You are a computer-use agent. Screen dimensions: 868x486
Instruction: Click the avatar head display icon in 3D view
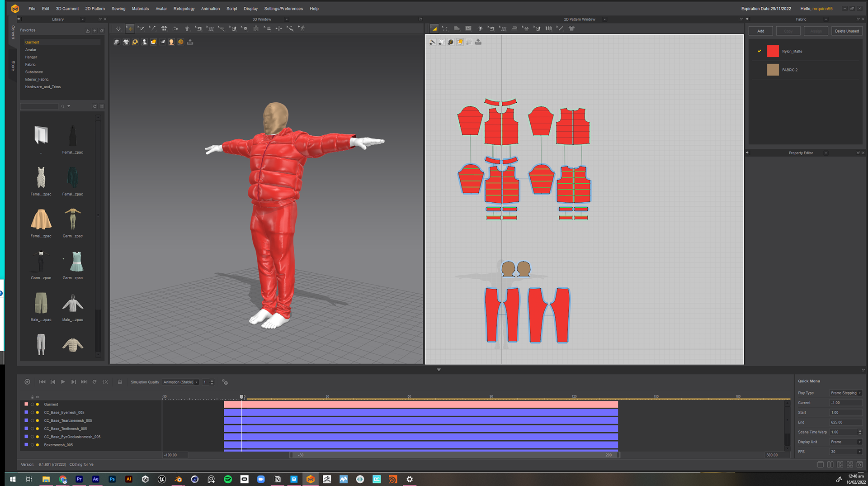pyautogui.click(x=171, y=42)
